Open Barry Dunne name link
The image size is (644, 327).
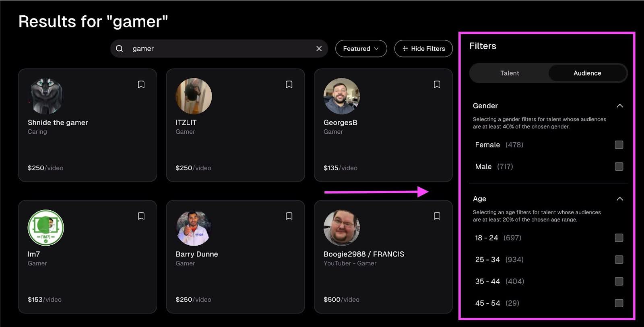(197, 255)
